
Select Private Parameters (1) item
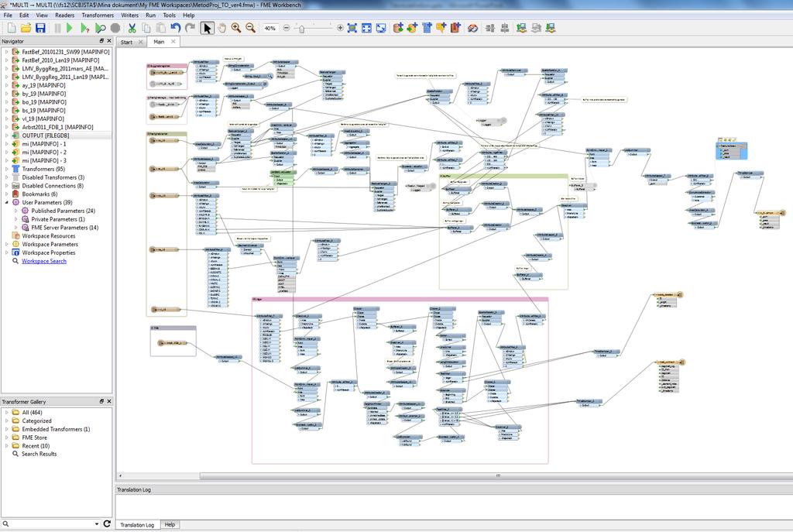point(57,219)
